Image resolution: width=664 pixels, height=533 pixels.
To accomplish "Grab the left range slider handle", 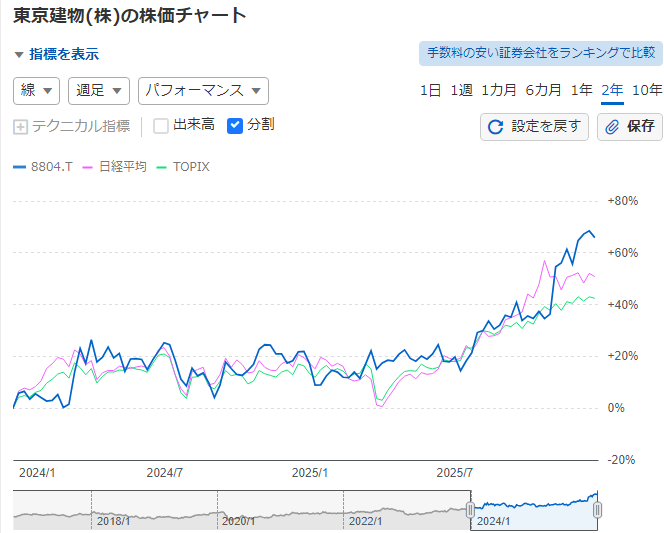I will [470, 510].
